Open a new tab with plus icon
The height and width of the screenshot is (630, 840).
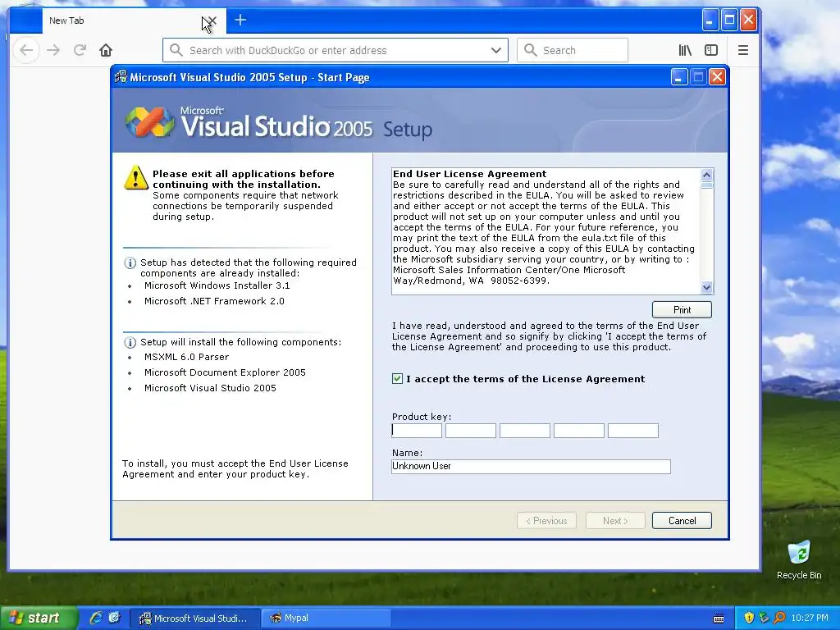(x=240, y=21)
